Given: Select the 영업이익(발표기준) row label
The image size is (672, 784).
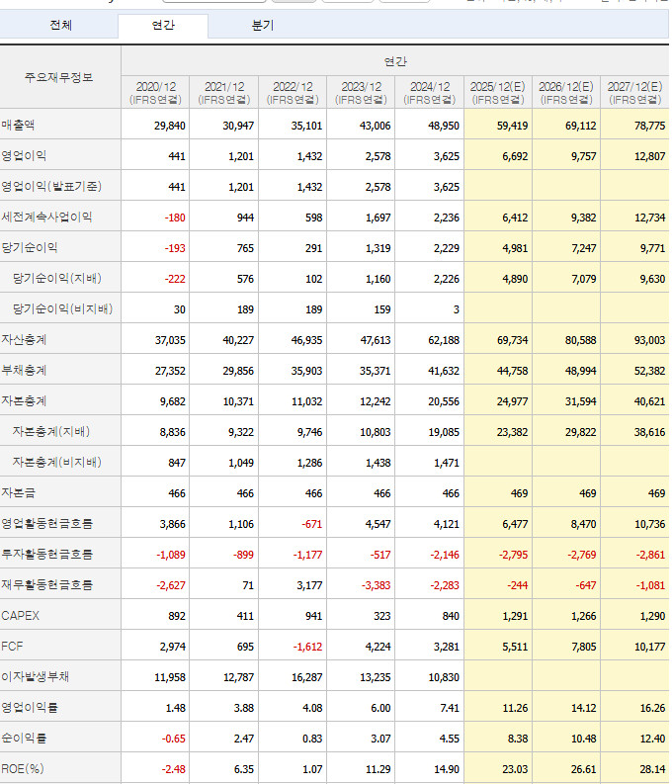Looking at the screenshot, I should (51, 186).
